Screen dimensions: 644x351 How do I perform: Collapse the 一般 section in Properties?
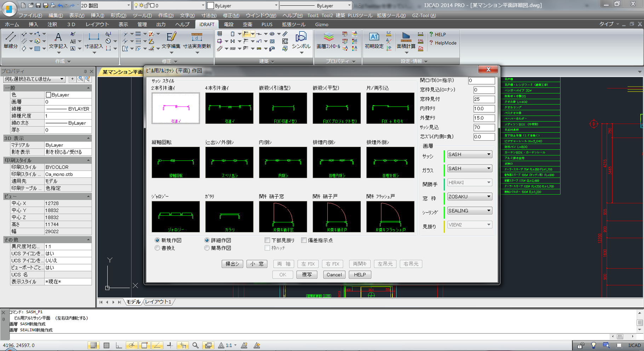(88, 88)
